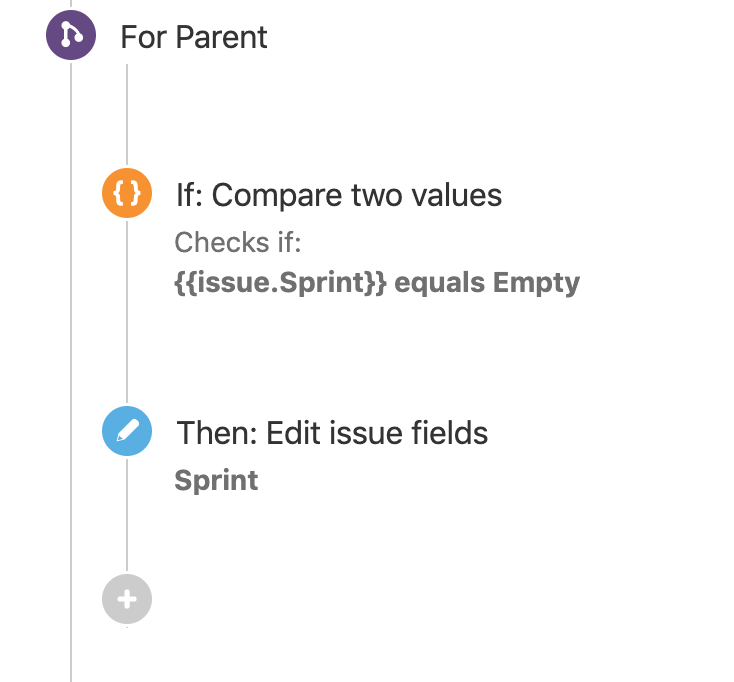The image size is (734, 682).
Task: Select the "If: Compare two values" condition
Action: click(339, 194)
